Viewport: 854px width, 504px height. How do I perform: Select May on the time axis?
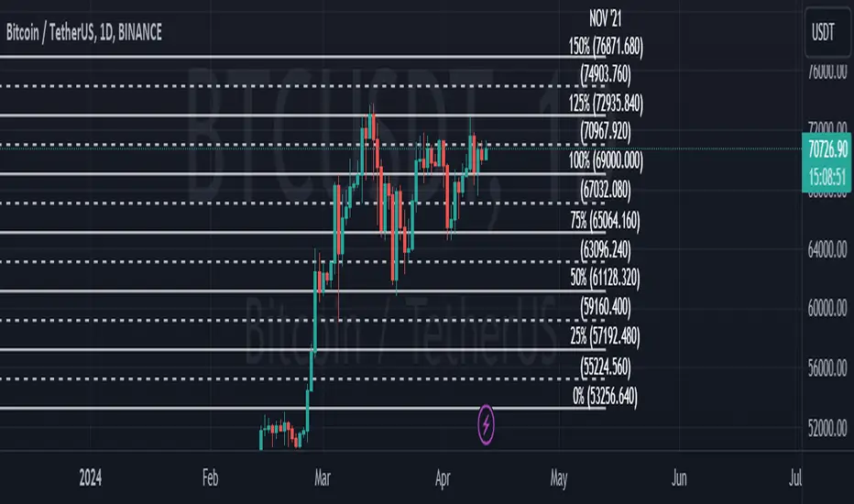click(560, 477)
